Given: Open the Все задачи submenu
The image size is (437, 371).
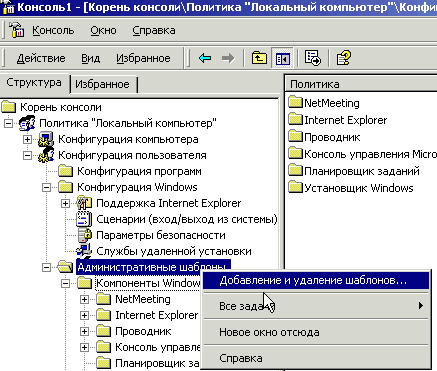Looking at the screenshot, I should tap(316, 306).
